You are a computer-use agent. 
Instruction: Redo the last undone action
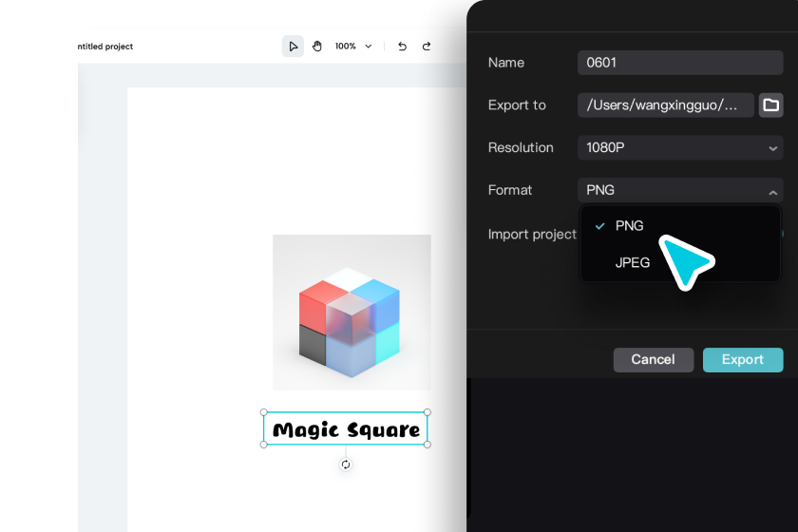pos(427,47)
